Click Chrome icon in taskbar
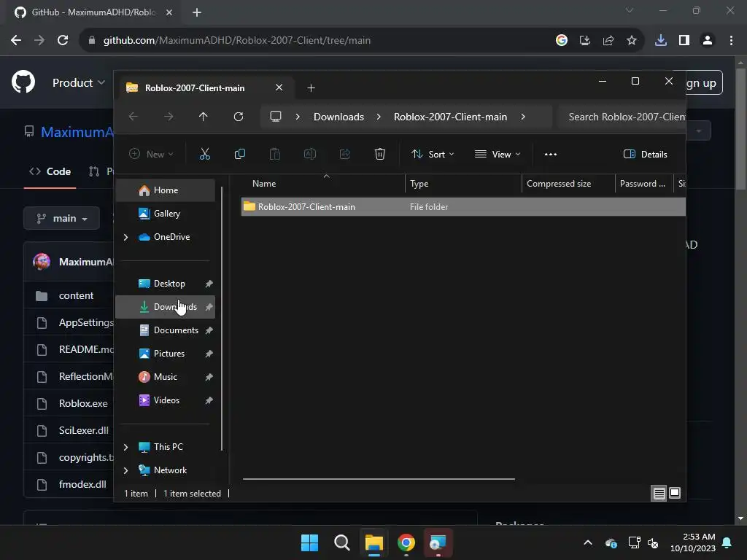747x560 pixels. tap(406, 542)
